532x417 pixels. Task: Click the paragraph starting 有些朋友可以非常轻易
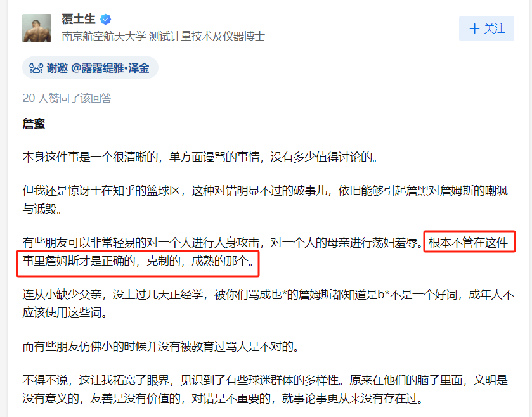pyautogui.click(x=265, y=252)
